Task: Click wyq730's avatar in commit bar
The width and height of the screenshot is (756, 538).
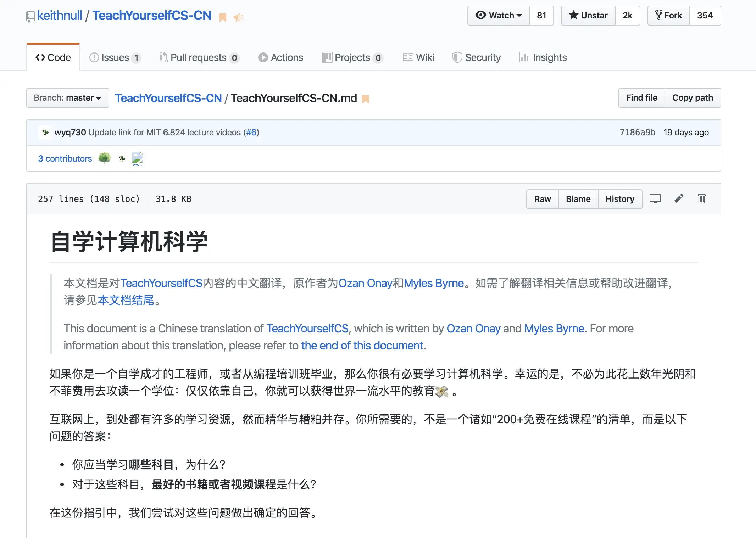Action: (x=45, y=133)
